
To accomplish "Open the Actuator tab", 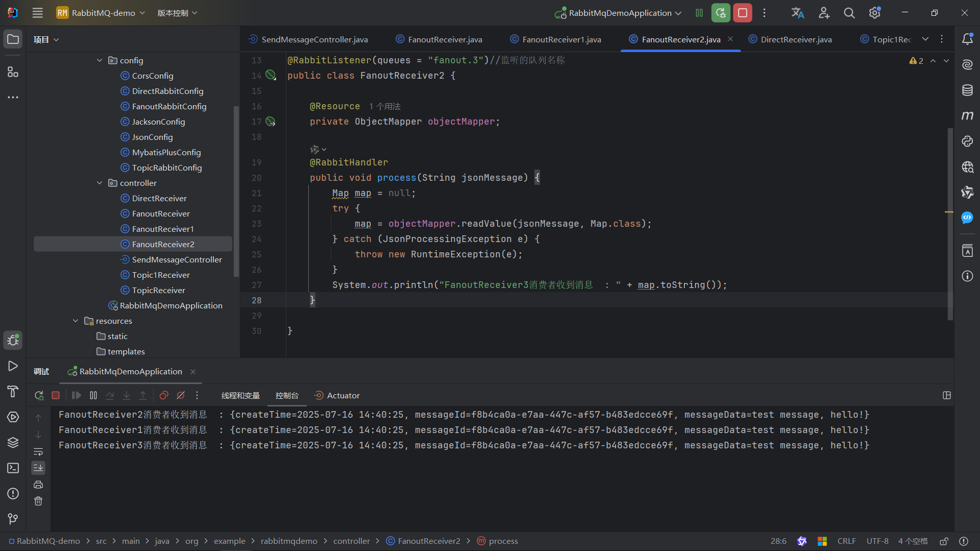I will point(337,395).
